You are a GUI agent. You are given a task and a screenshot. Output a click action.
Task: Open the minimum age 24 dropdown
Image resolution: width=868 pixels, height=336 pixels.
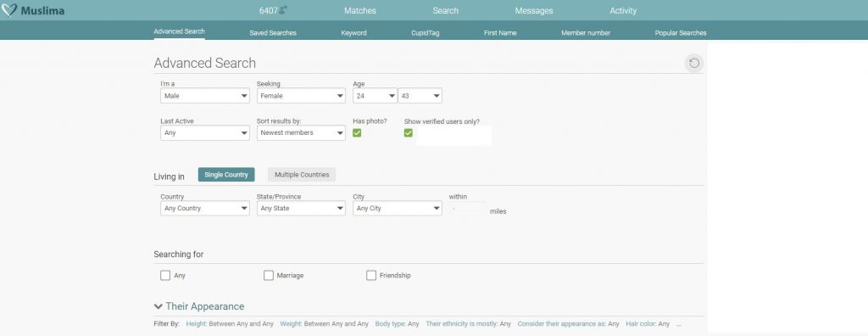pos(375,96)
